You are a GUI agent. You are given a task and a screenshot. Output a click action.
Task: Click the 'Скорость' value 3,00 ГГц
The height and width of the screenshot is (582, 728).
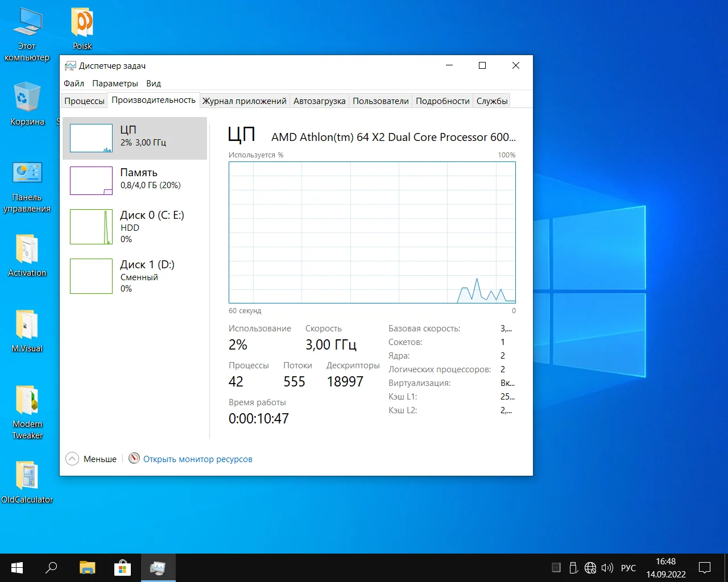(x=331, y=344)
